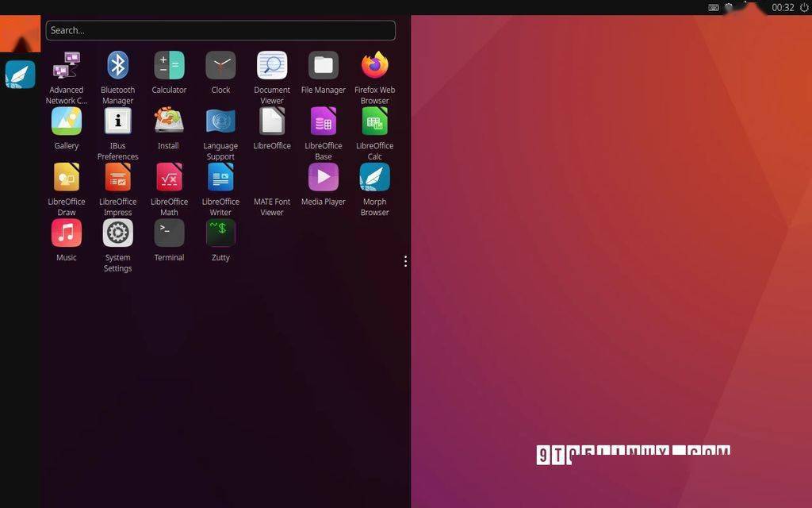
Task: Click the Search field in app drawer
Action: [220, 31]
